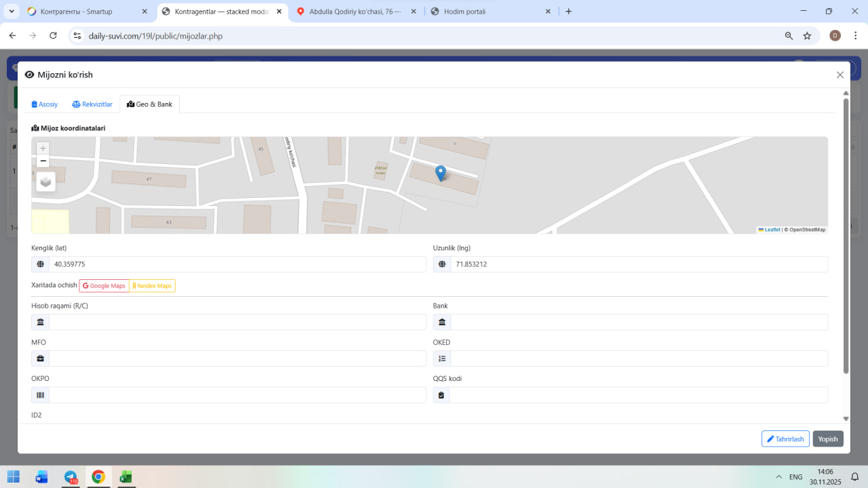Close modal with Yopish button

[828, 439]
